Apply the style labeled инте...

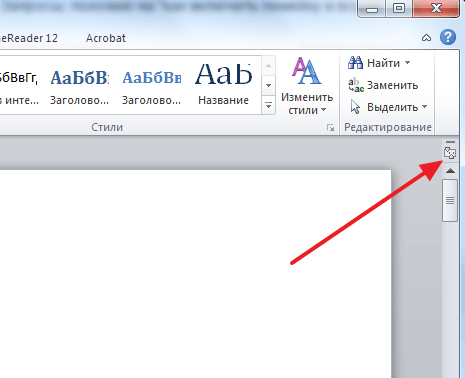click(x=19, y=85)
